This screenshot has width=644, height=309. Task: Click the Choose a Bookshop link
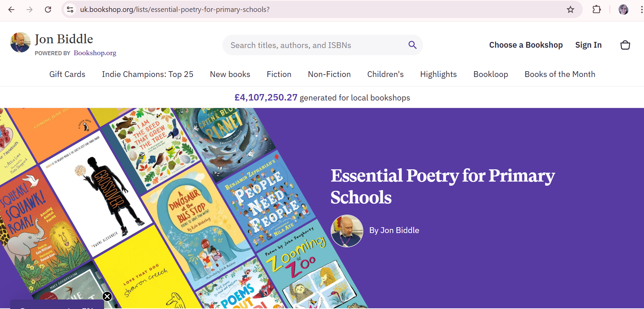(526, 45)
